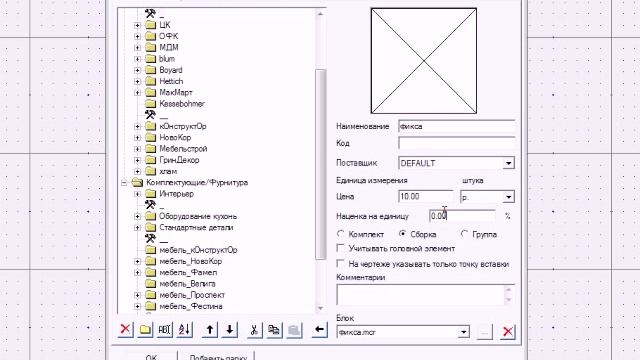
Task: Click the Добавить папку button
Action: 218,357
